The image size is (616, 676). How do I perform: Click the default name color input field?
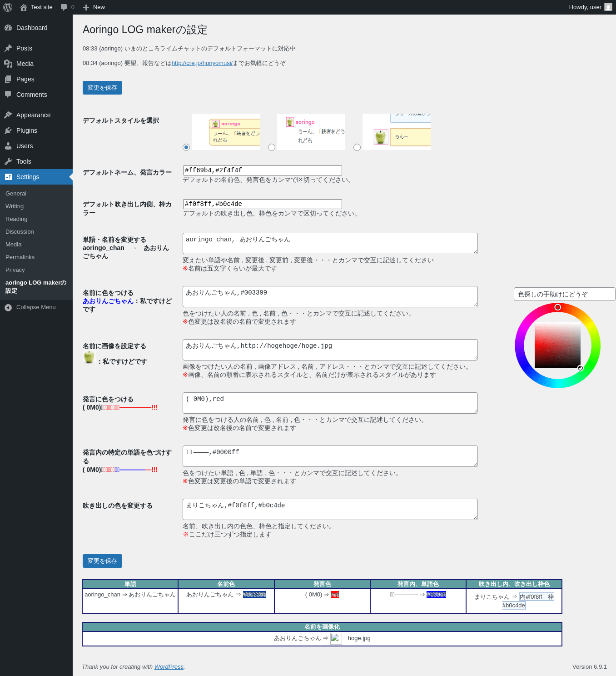click(262, 170)
